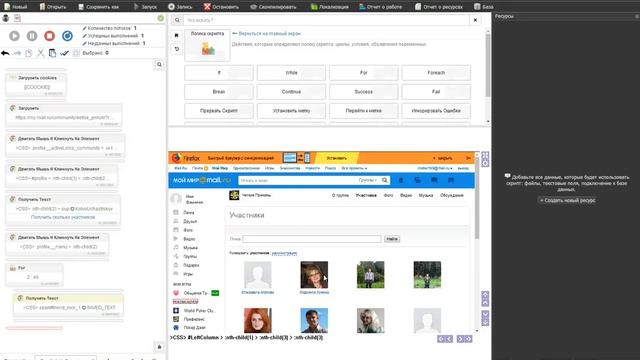The height and width of the screenshot is (360, 640).
Task: Click Остановить in top toolbar
Action: (222, 7)
